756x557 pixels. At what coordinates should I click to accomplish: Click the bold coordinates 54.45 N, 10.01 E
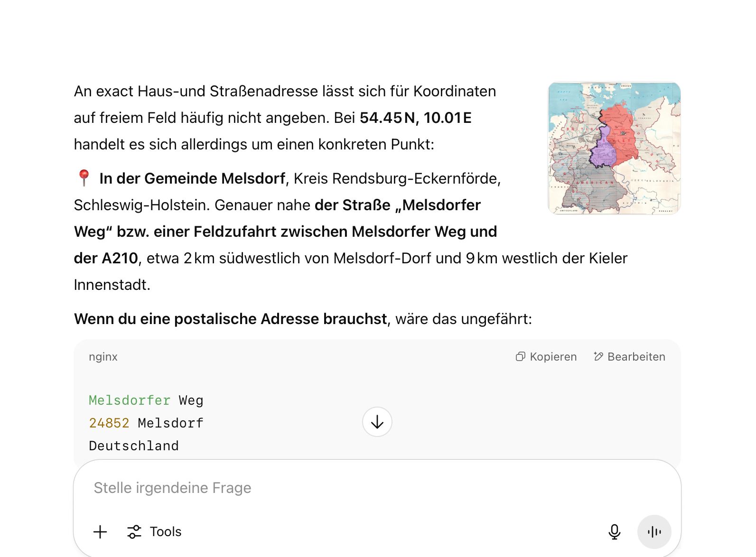(x=415, y=118)
